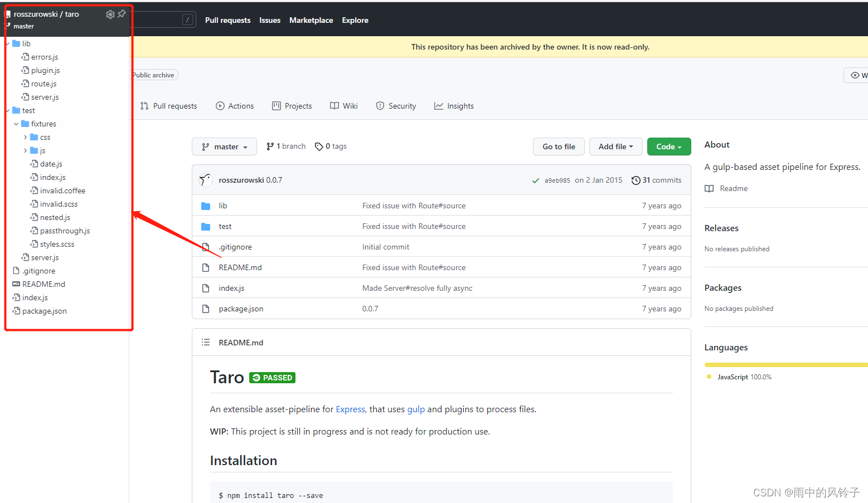Open nested.js in sidebar tree
The image size is (868, 503).
pyautogui.click(x=55, y=217)
